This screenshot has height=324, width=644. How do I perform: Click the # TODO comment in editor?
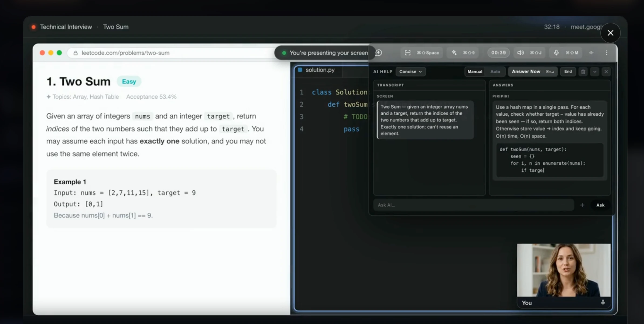[355, 117]
